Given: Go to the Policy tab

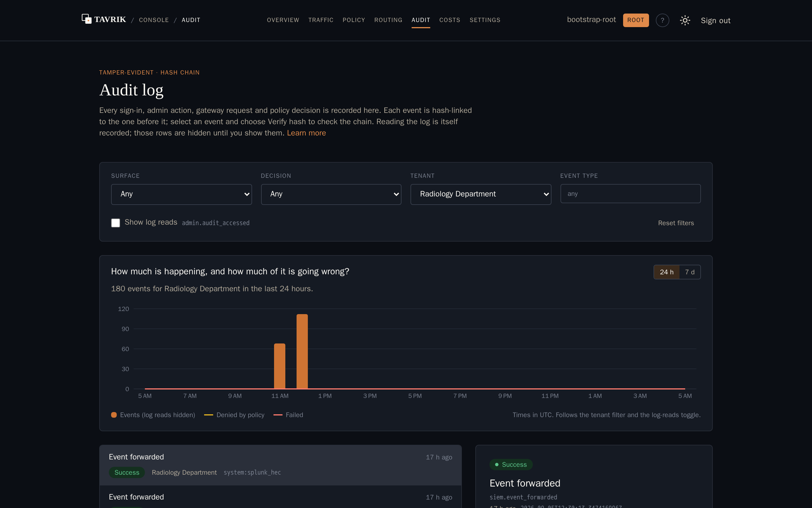Looking at the screenshot, I should point(354,20).
